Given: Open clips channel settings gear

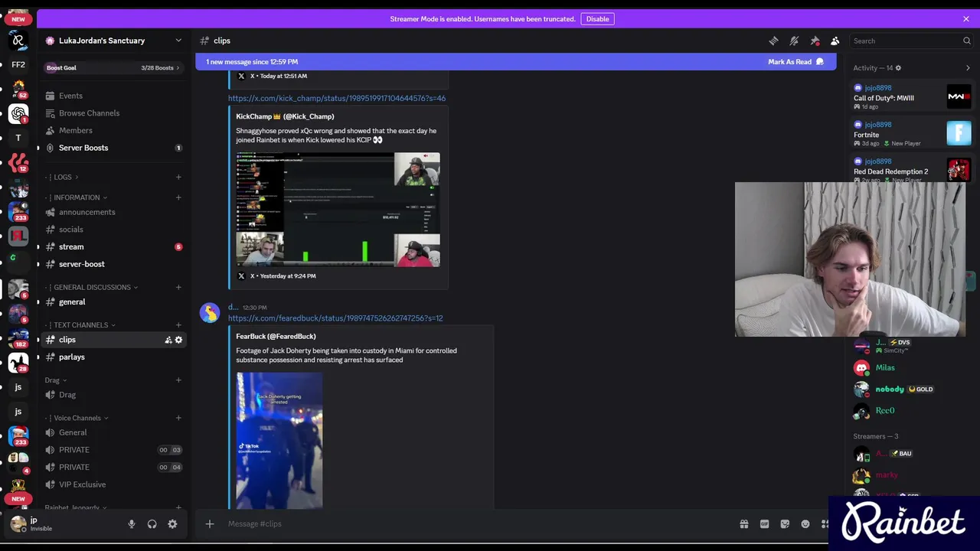Looking at the screenshot, I should click(x=178, y=340).
